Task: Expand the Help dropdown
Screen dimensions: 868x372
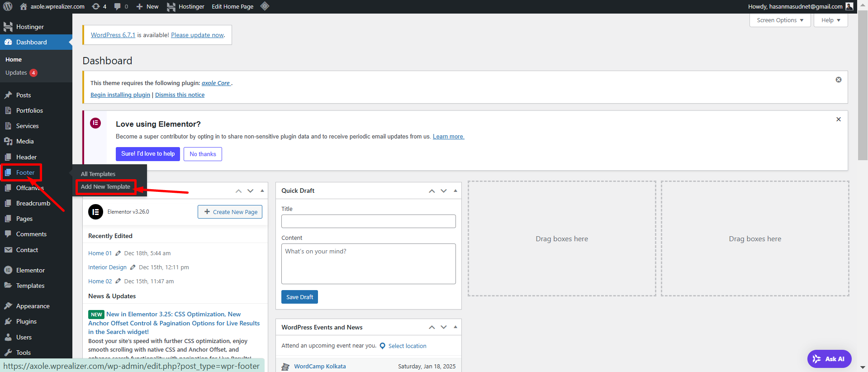Action: 830,20
